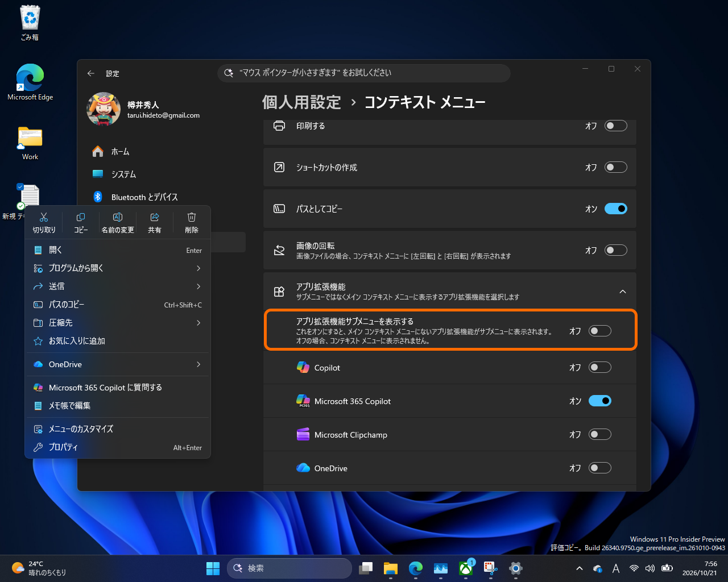Click the Cut (切り取り) icon in context menu
Viewport: 728px width, 582px height.
coord(44,217)
